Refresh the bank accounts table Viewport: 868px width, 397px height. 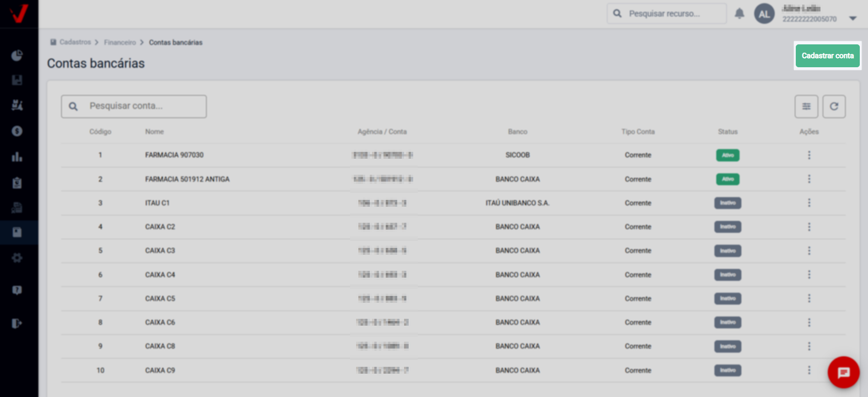(x=834, y=107)
